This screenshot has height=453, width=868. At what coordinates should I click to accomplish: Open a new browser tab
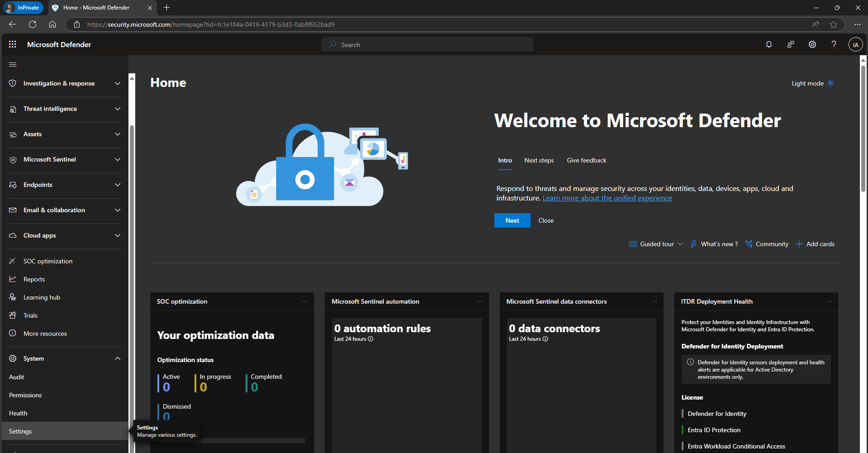pyautogui.click(x=167, y=8)
